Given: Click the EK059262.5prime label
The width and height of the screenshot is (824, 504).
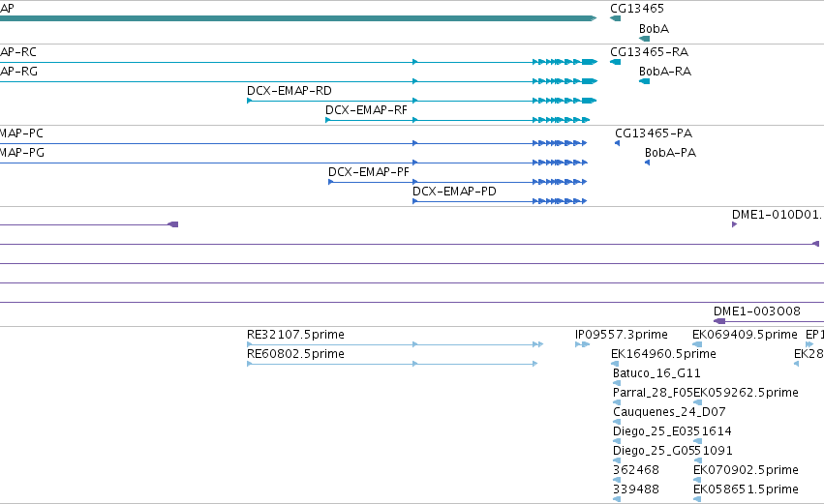Looking at the screenshot, I should click(x=746, y=393).
